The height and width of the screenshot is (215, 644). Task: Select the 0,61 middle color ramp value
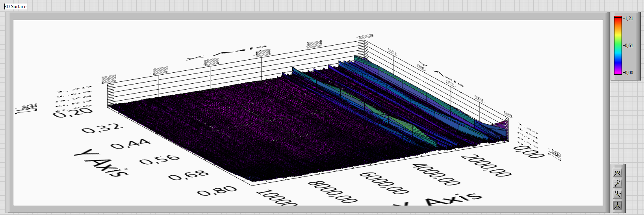pos(629,46)
